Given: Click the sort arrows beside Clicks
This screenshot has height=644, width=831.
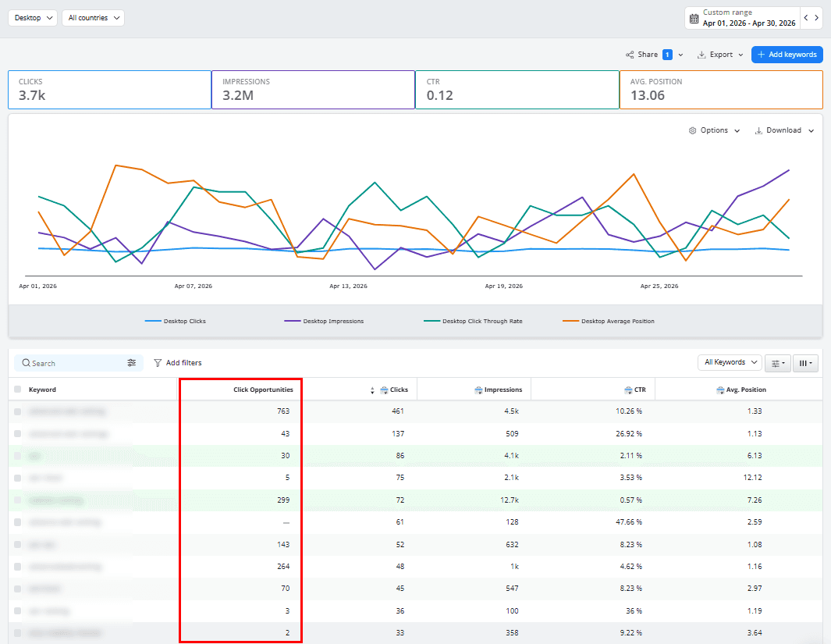Looking at the screenshot, I should click(372, 390).
